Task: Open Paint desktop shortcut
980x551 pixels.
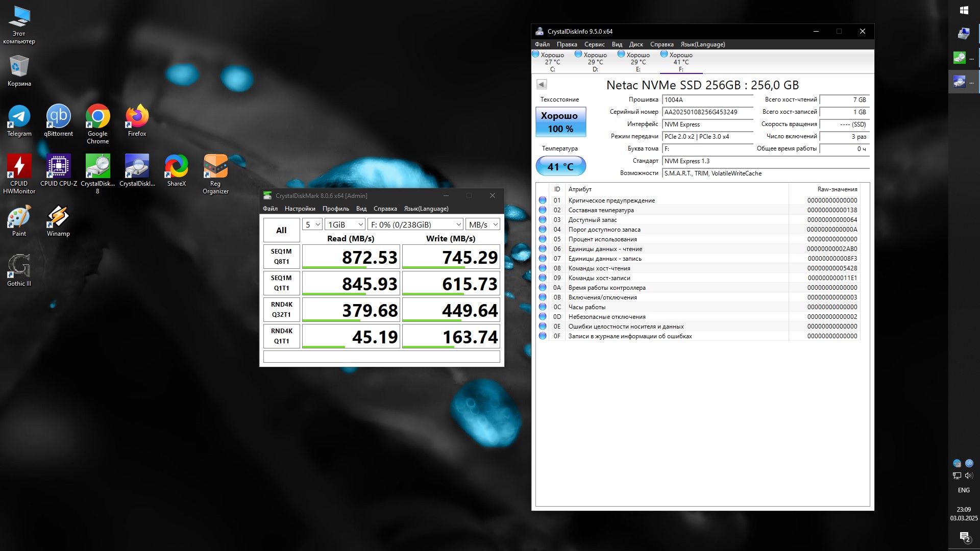Action: click(x=19, y=220)
